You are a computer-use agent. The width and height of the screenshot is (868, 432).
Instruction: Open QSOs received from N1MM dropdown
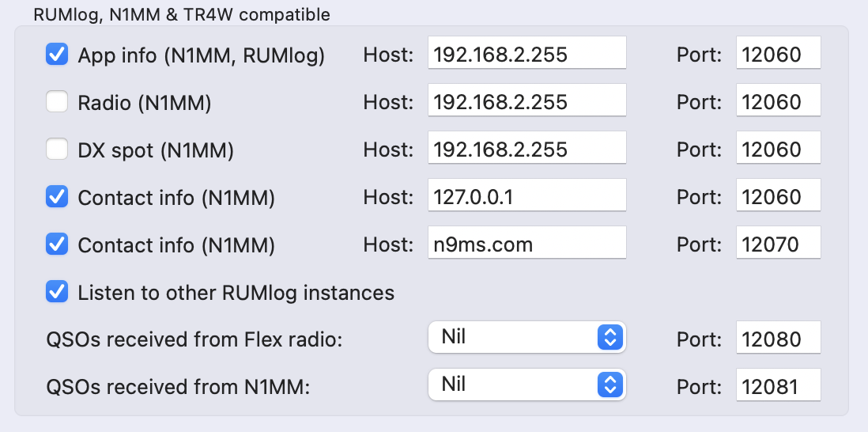pyautogui.click(x=527, y=385)
